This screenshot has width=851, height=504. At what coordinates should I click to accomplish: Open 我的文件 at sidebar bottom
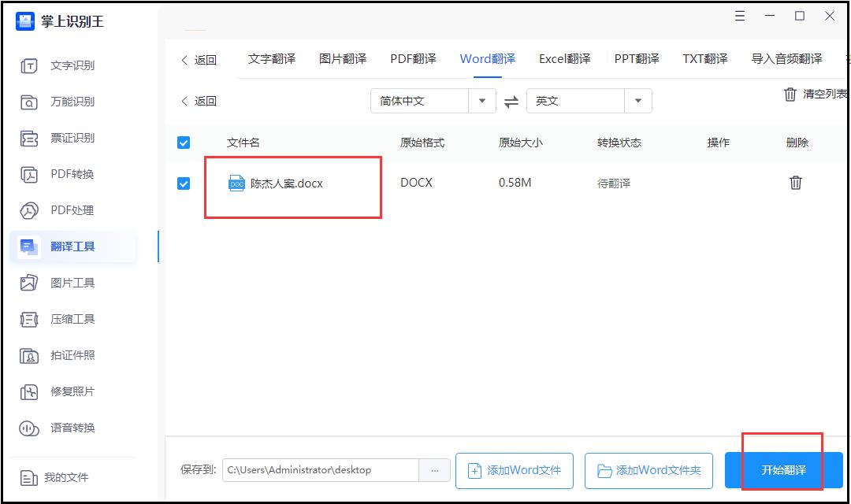point(73,476)
